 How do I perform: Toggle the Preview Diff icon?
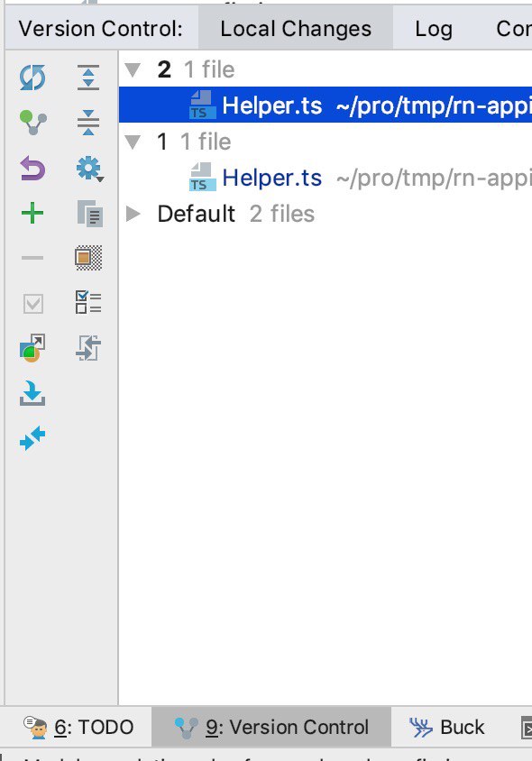click(x=89, y=258)
